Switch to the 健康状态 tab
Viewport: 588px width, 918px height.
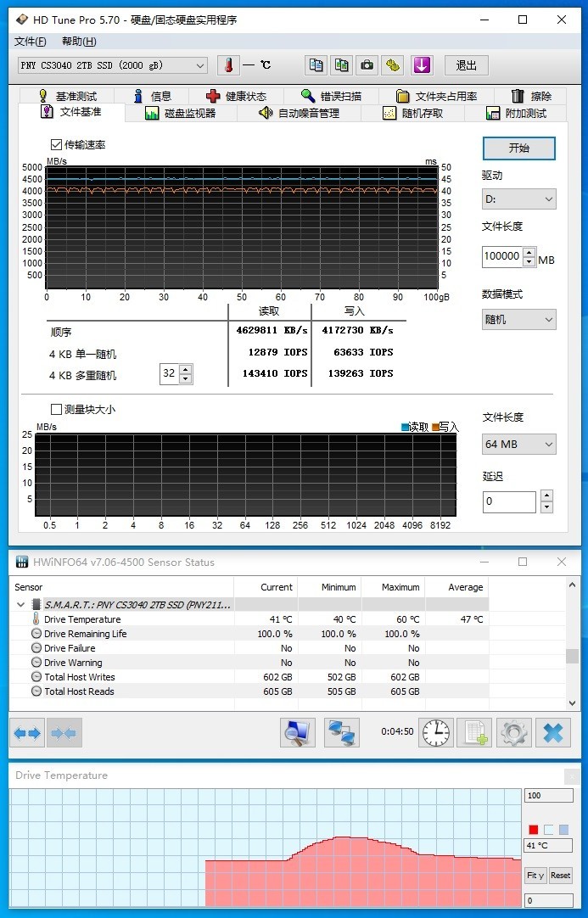[237, 96]
